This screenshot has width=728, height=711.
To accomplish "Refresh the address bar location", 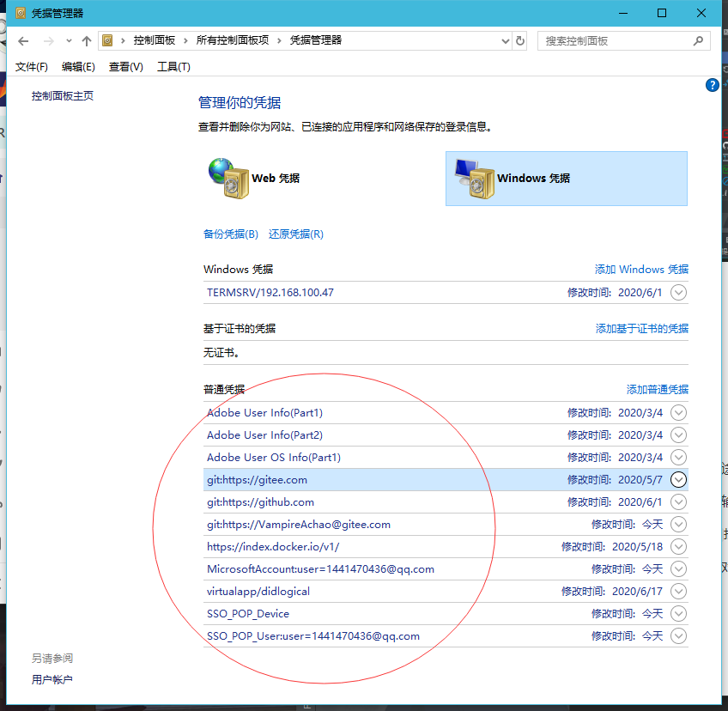I will (x=519, y=40).
